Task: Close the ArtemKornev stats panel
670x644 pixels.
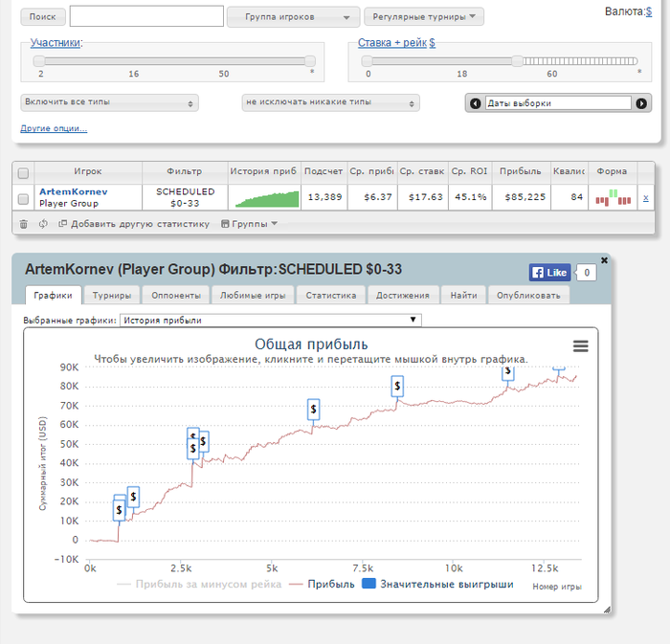Action: click(x=604, y=260)
